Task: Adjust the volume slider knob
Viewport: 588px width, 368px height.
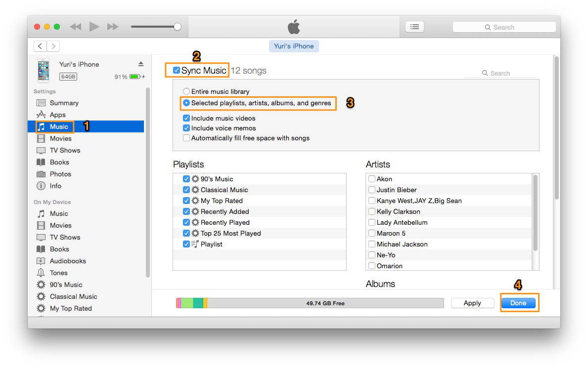Action: (178, 27)
